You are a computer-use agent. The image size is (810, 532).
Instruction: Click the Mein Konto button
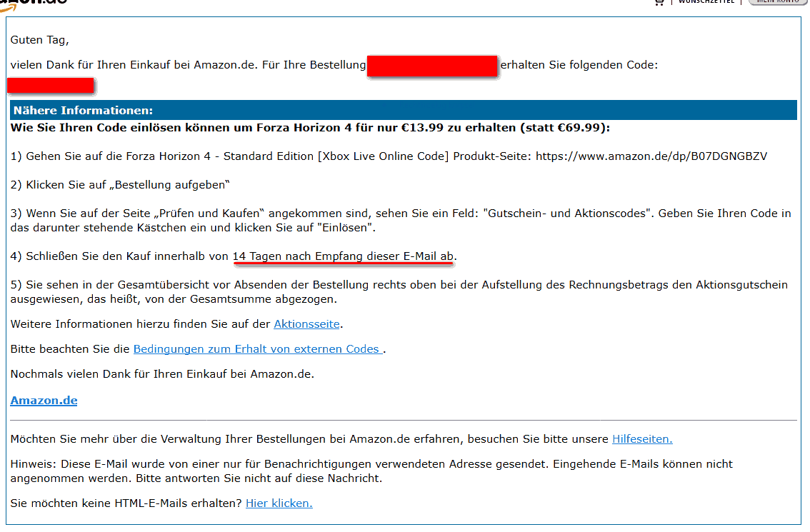click(777, 1)
